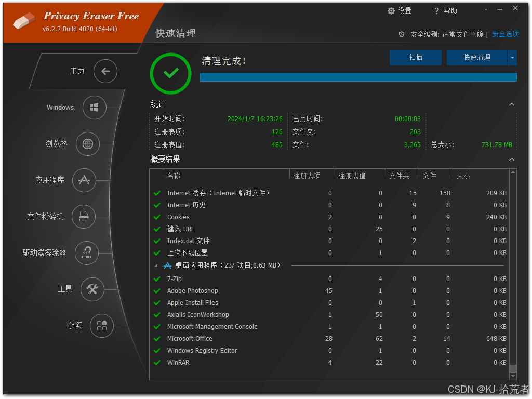Click the checkmark beside 7-Zip
The height and width of the screenshot is (399, 532).
[157, 279]
